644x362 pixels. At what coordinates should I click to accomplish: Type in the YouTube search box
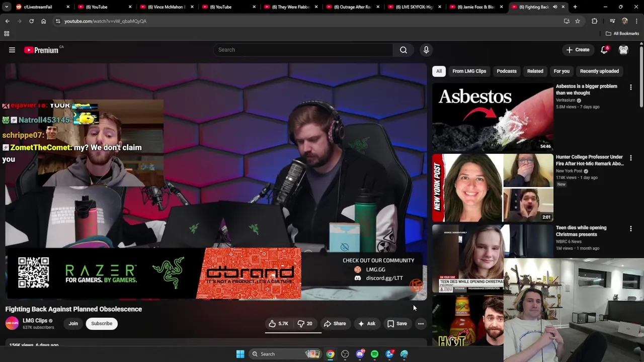[303, 50]
